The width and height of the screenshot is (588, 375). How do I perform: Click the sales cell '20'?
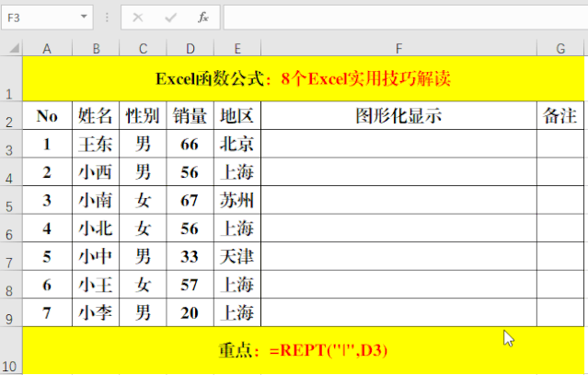190,312
